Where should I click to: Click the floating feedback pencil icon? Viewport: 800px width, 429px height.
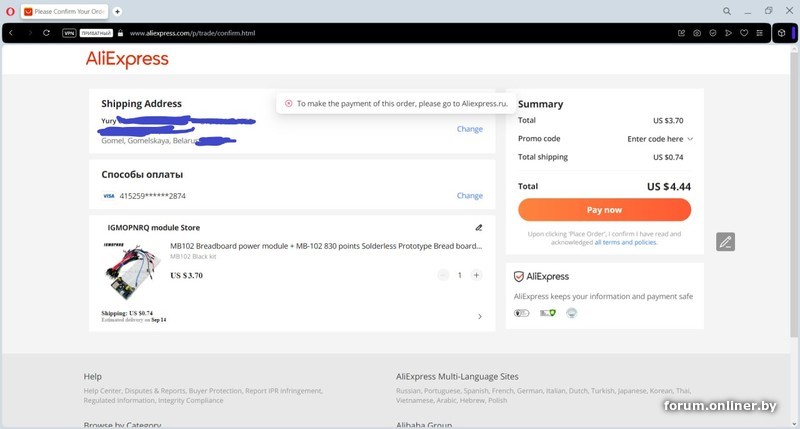coord(725,242)
